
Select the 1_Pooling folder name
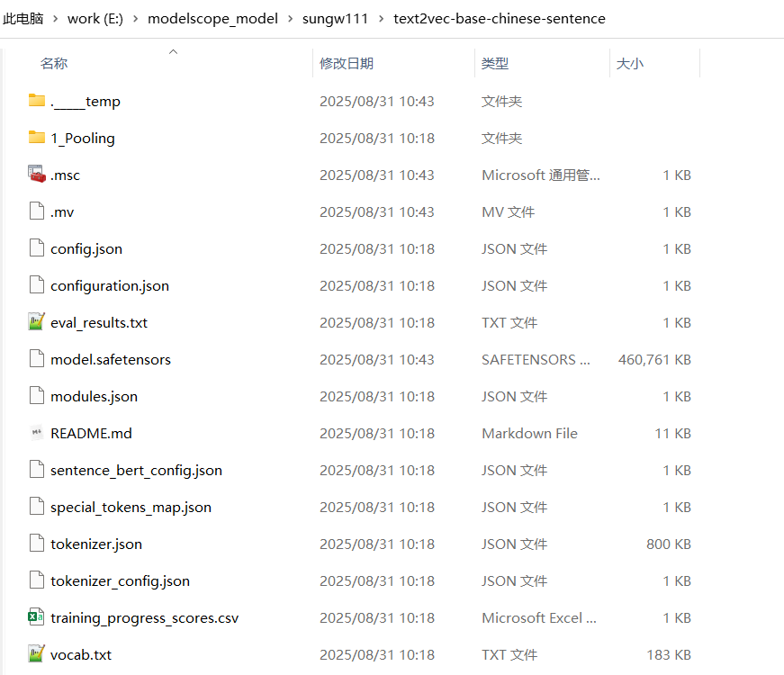[x=83, y=139]
